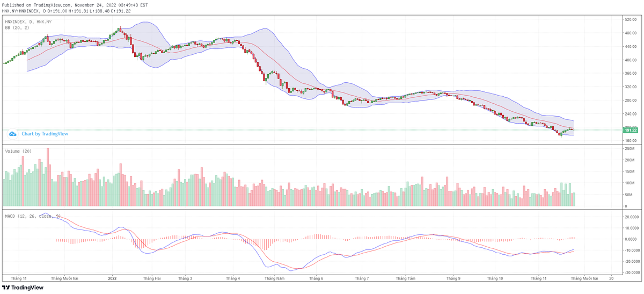644x294 pixels.
Task: Click the Tháng 10 label on time axis
Action: point(494,278)
